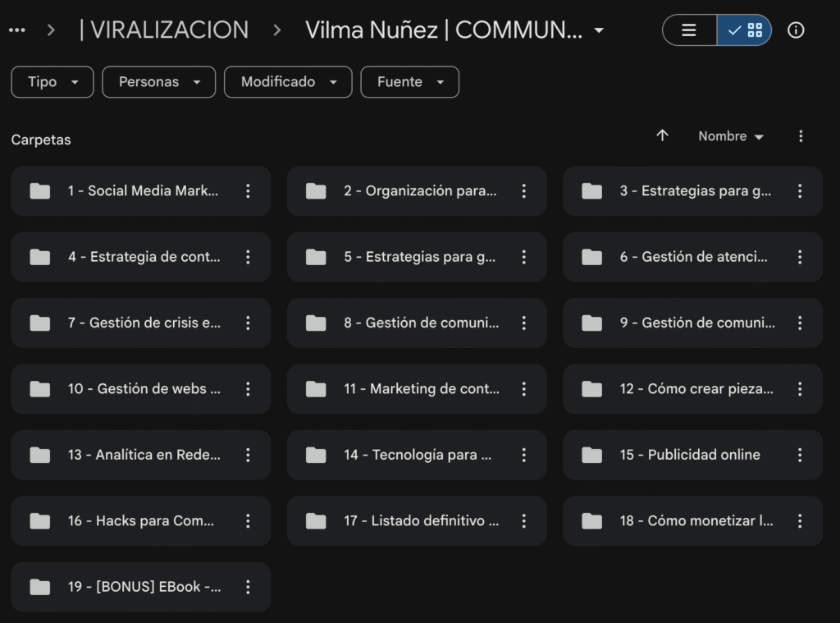
Task: Open more sort options three-dot menu
Action: 801,136
